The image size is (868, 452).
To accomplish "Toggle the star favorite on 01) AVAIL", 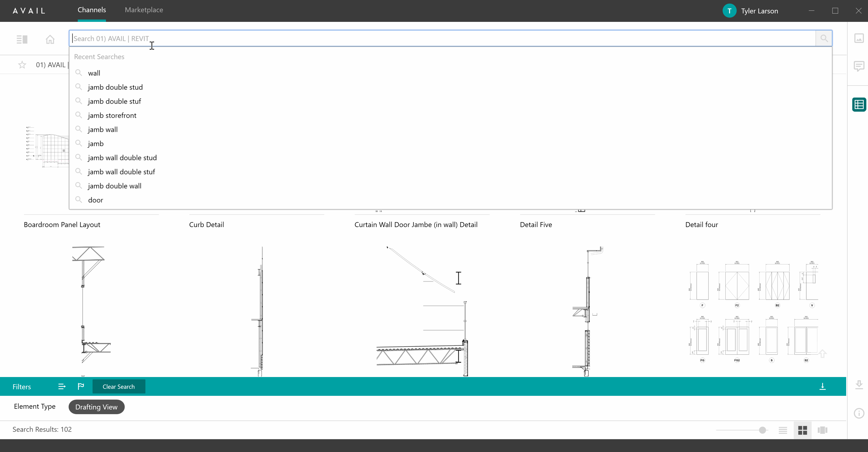I will pyautogui.click(x=22, y=64).
